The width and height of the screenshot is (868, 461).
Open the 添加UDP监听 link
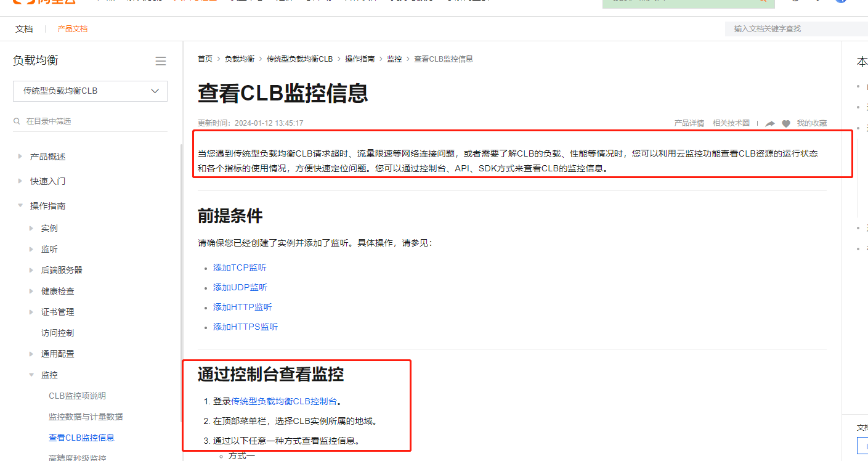coord(240,287)
